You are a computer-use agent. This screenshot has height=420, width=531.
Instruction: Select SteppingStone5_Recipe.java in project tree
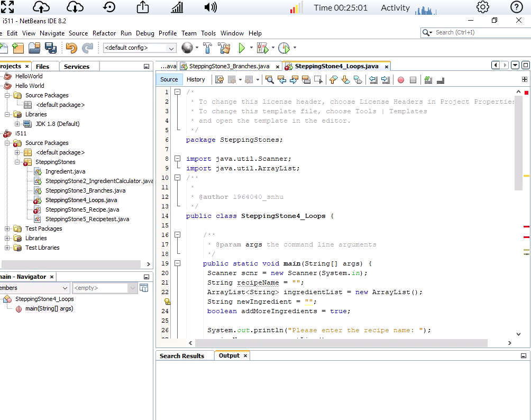(x=83, y=209)
